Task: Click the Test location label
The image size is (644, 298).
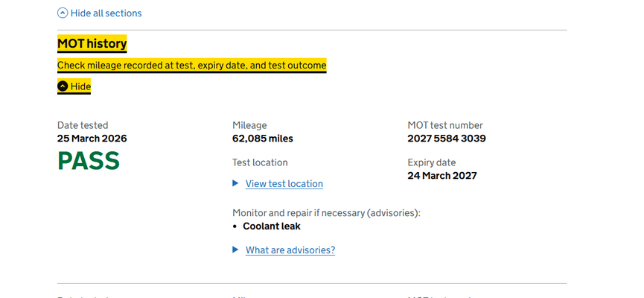Action: coord(260,162)
